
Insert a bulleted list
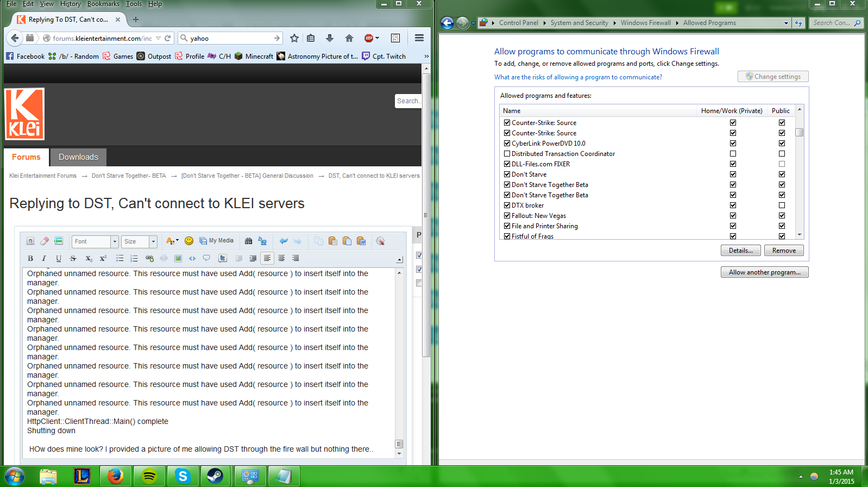point(119,258)
